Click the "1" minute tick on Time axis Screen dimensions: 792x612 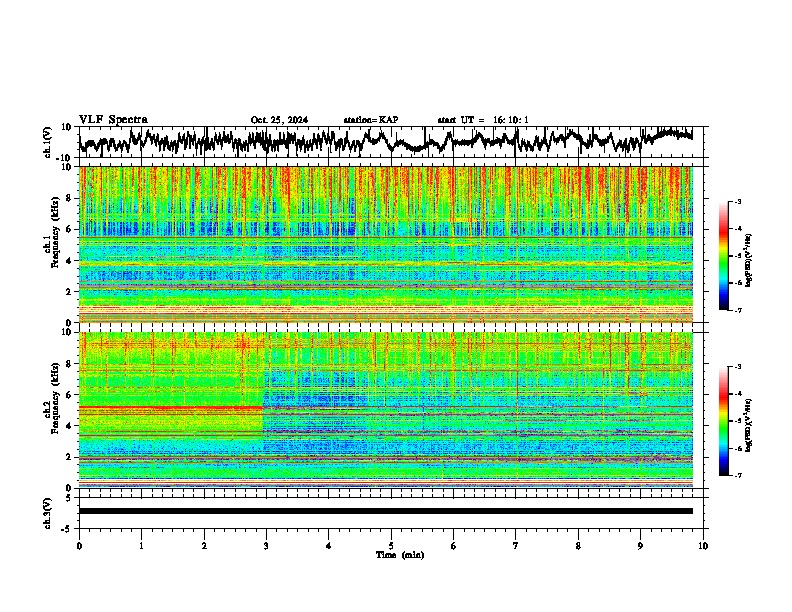point(141,546)
